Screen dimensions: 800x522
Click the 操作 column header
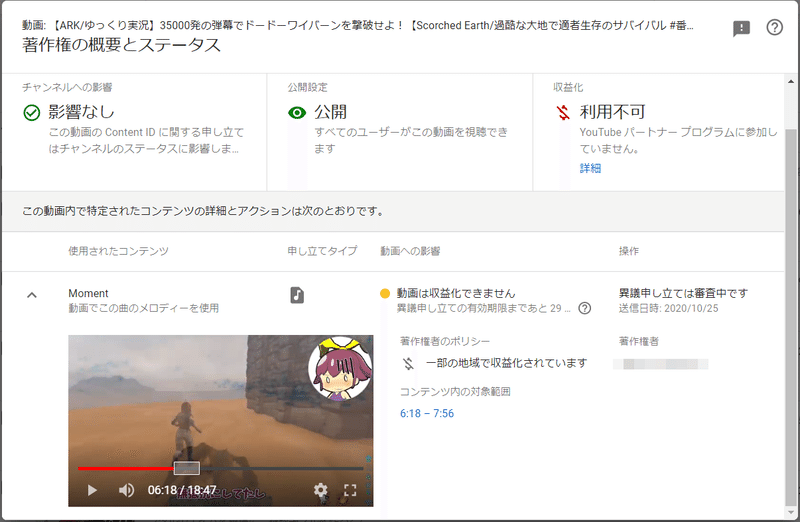[629, 251]
